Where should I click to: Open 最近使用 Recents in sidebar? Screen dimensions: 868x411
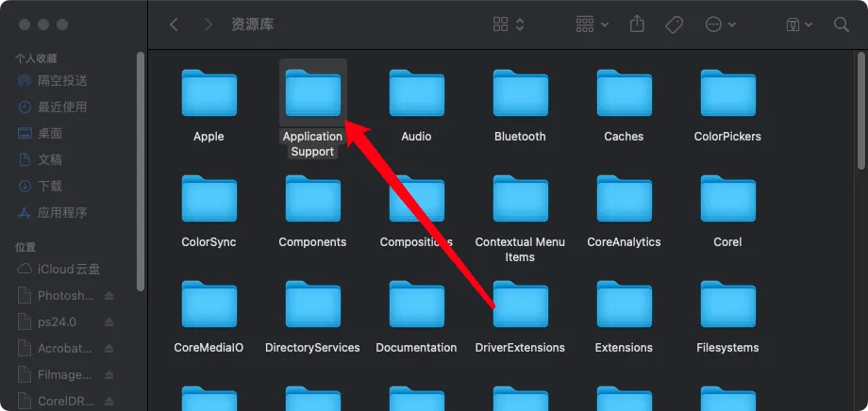62,107
